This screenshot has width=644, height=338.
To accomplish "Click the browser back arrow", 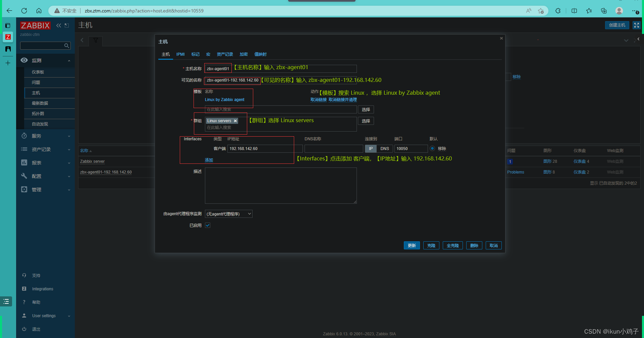I will point(9,11).
